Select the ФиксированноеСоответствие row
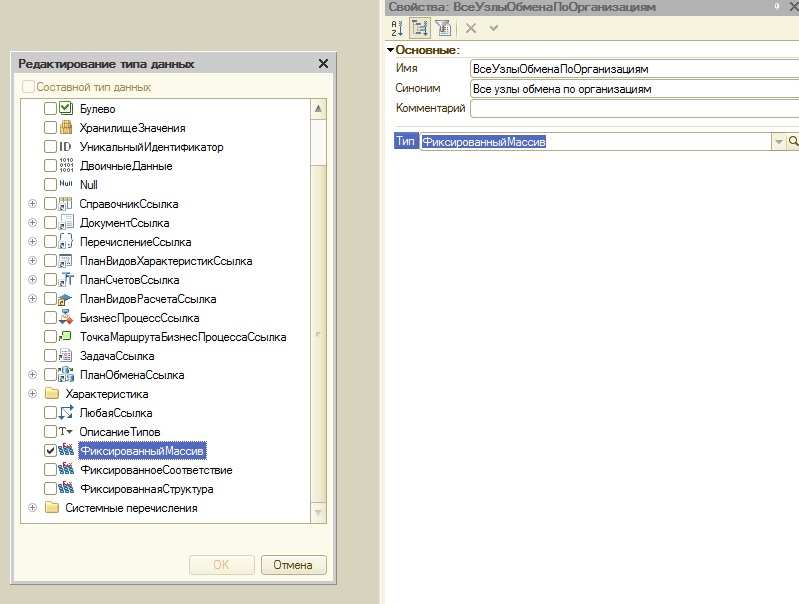This screenshot has width=799, height=604. pyautogui.click(x=156, y=470)
